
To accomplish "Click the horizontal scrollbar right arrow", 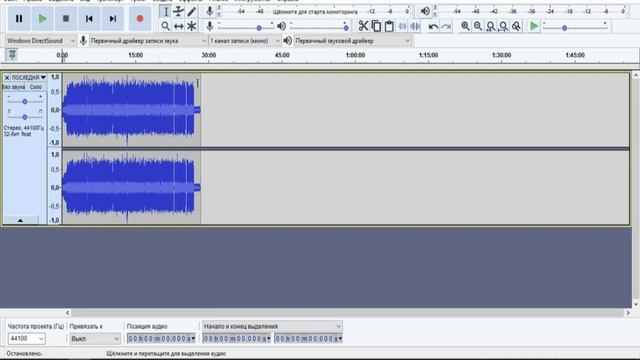I will click(x=628, y=313).
